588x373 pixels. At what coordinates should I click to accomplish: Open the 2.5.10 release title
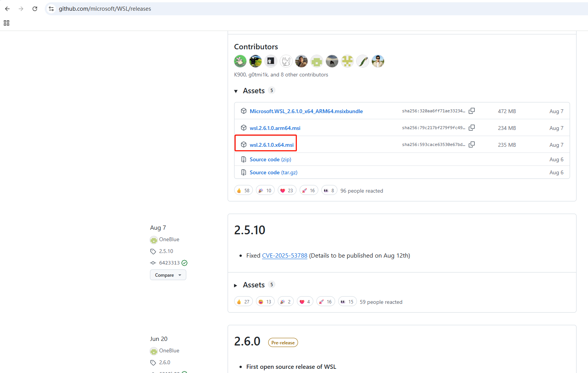[249, 230]
